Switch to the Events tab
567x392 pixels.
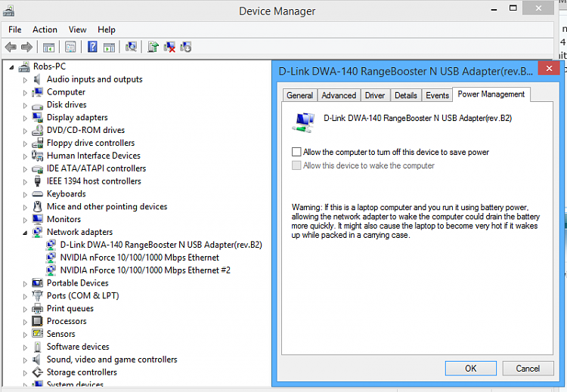click(x=437, y=95)
